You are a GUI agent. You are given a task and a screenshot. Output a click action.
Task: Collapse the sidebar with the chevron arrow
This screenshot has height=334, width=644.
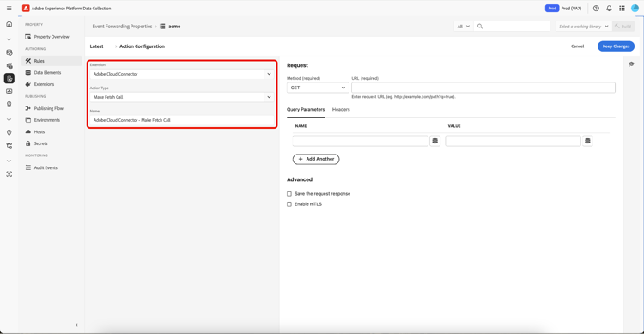[x=76, y=325]
